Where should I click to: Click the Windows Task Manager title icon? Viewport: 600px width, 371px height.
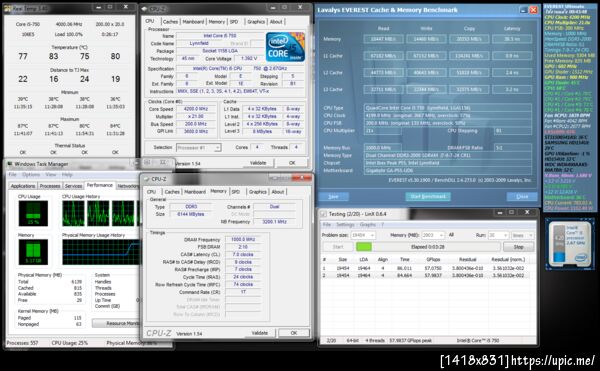[x=9, y=164]
